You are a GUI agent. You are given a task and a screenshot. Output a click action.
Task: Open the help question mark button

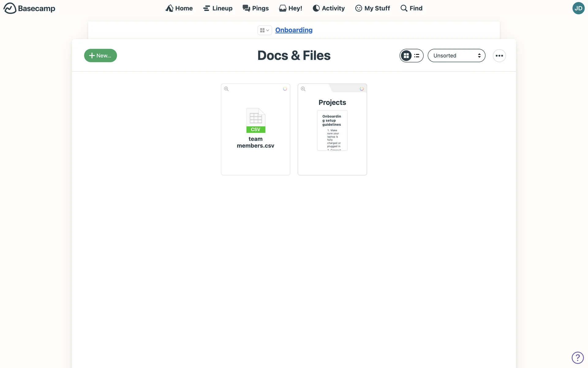[578, 358]
